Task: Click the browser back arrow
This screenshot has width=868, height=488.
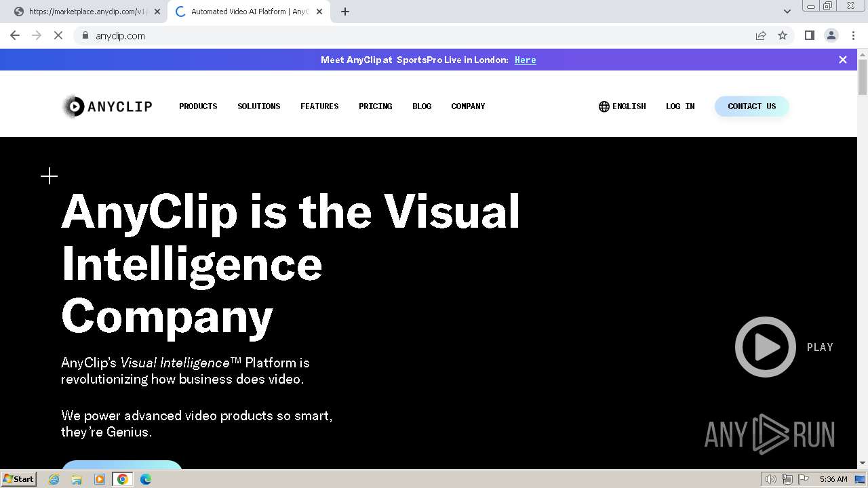Action: tap(15, 35)
